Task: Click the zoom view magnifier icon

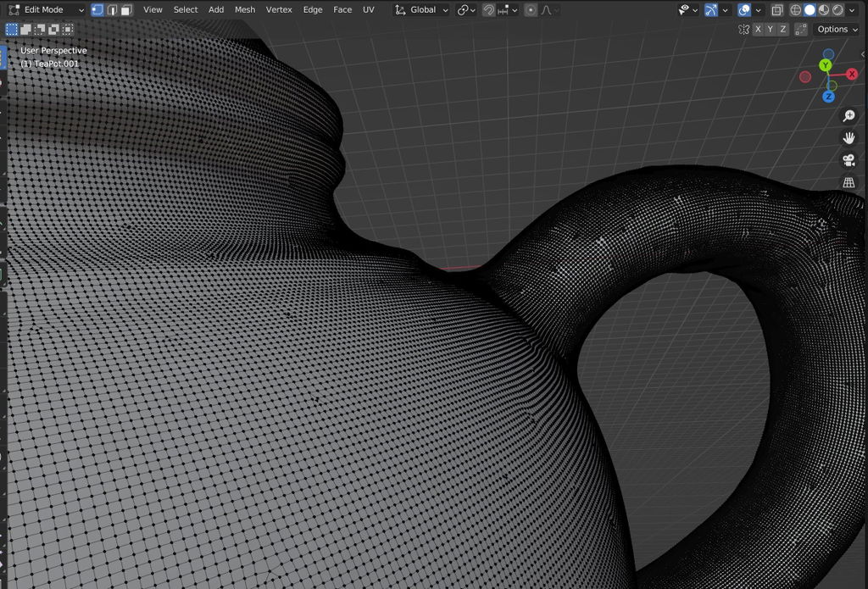Action: point(849,115)
